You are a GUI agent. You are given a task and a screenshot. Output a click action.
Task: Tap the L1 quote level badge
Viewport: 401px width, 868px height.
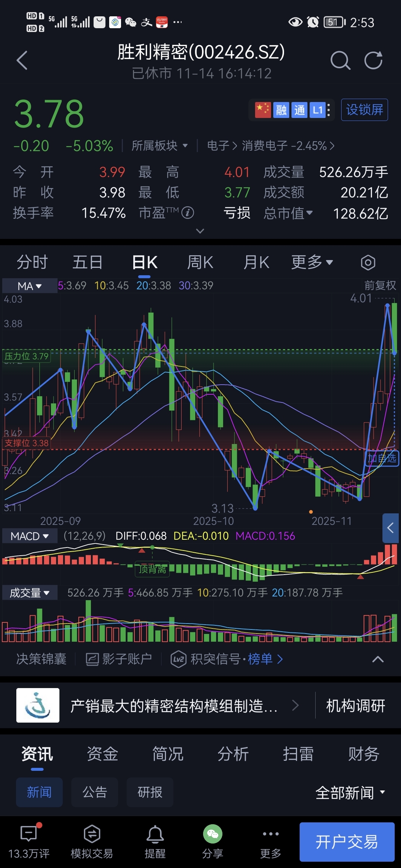coord(317,110)
